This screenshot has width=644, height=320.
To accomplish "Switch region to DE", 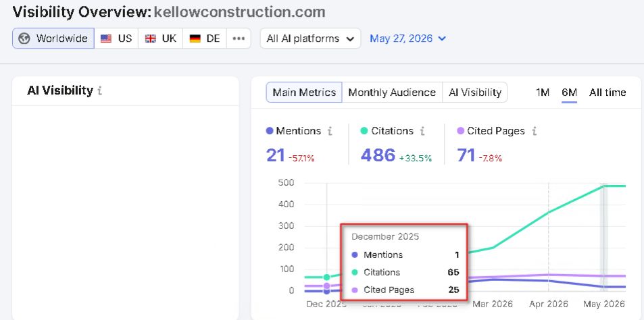I will pyautogui.click(x=205, y=38).
